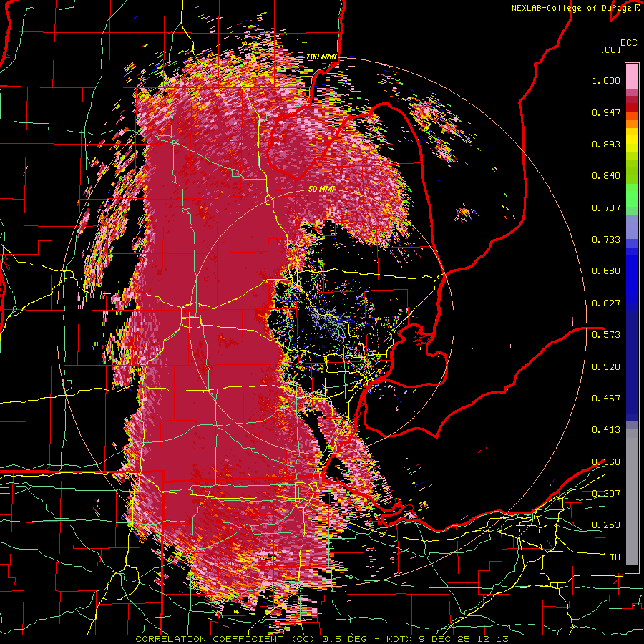This screenshot has height=644, width=644.
Task: Pick the light pink top color bar segment
Action: (x=632, y=76)
